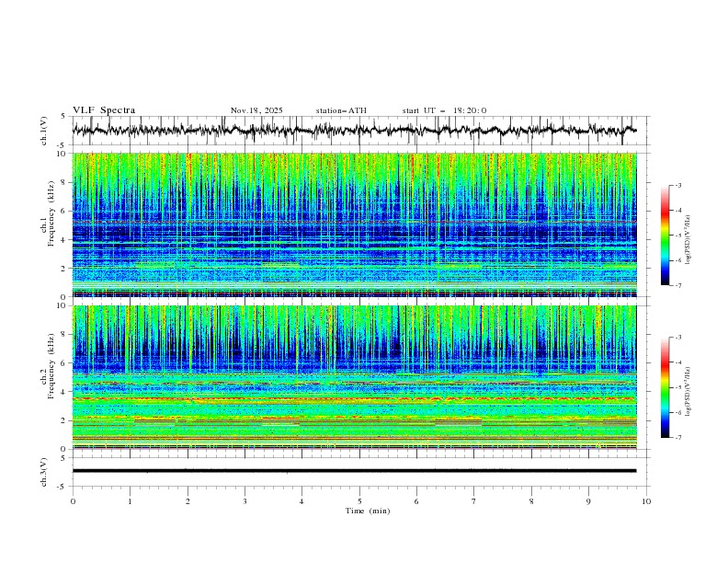This screenshot has height=563, width=728.
Task: Click the ch.3 voltage waveform strip
Action: (x=360, y=472)
